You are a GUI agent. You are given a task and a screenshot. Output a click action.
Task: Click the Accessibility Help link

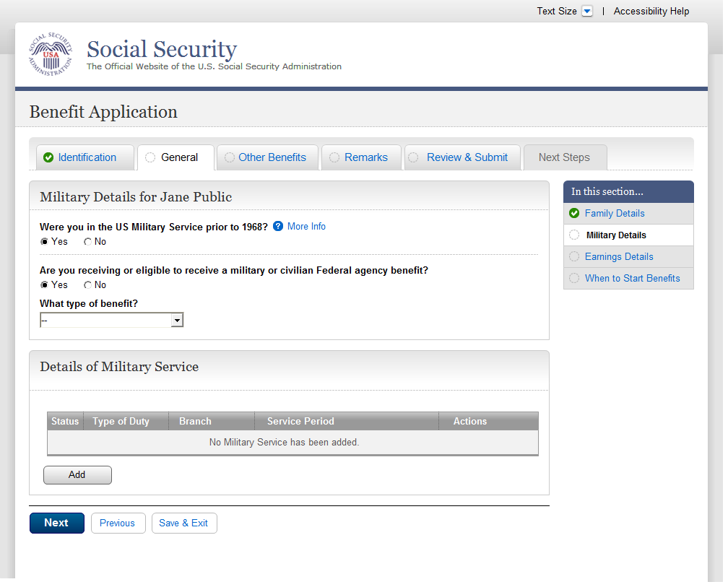pos(651,12)
